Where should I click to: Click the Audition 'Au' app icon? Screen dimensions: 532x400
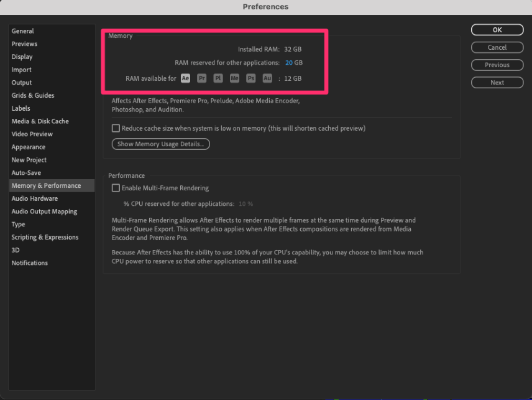pyautogui.click(x=267, y=78)
